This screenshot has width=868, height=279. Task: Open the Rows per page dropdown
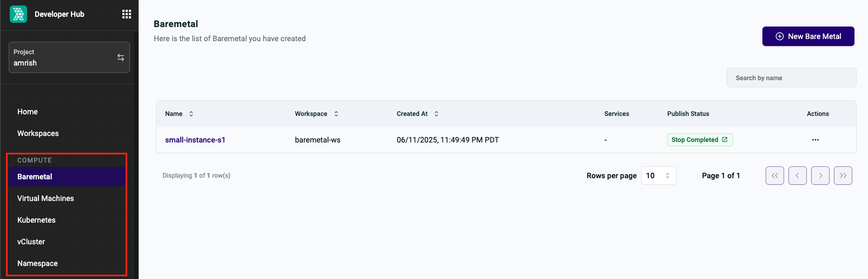point(659,176)
